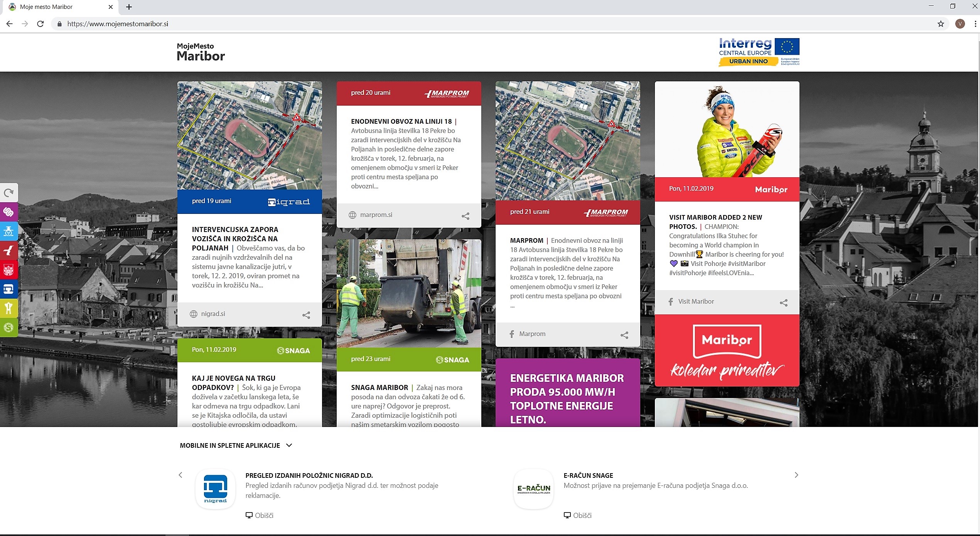Open Intervencijska zapora vozišča headline
This screenshot has height=536, width=980.
tap(235, 239)
